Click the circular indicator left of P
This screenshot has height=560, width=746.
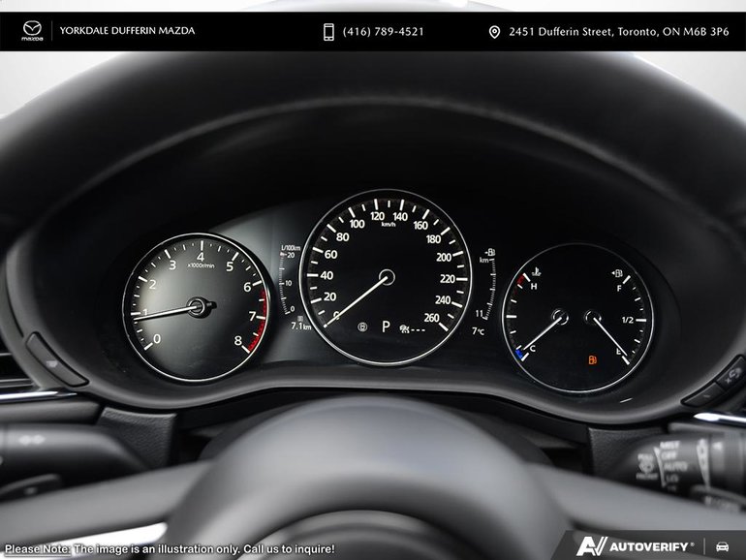[x=362, y=327]
